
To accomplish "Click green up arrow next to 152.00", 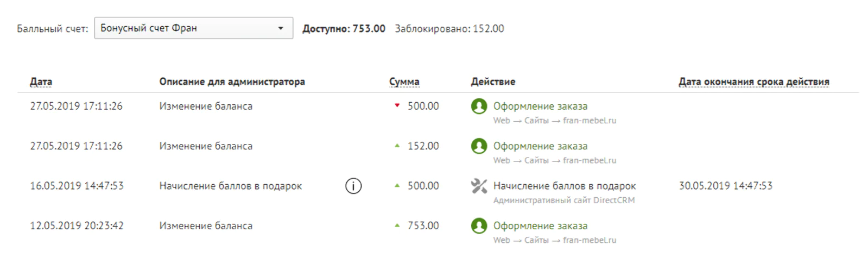I will click(397, 146).
